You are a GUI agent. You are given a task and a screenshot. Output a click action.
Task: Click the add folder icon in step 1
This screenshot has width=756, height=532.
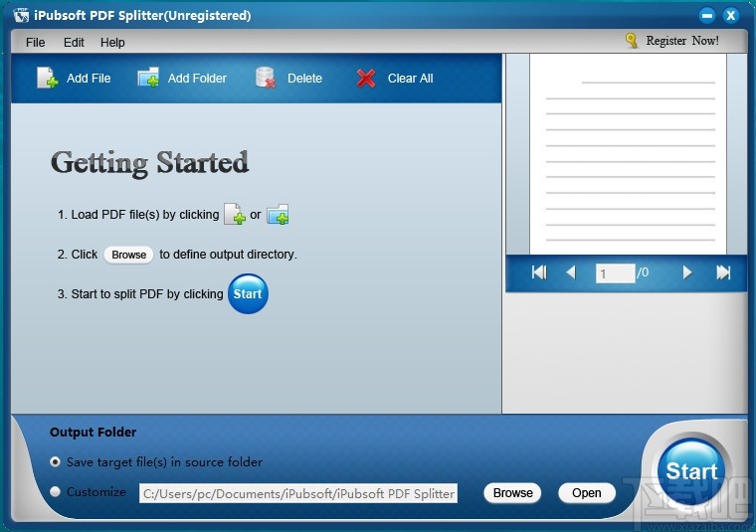pyautogui.click(x=278, y=215)
